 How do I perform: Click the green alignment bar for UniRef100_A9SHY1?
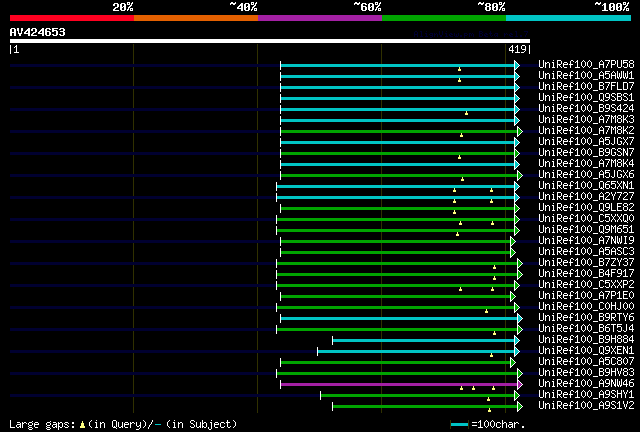[418, 396]
